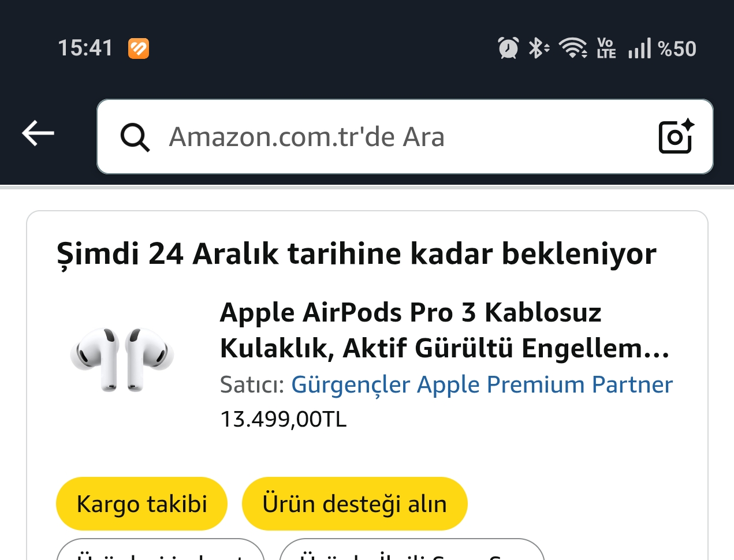Tap the Wi-Fi status icon

pyautogui.click(x=573, y=48)
